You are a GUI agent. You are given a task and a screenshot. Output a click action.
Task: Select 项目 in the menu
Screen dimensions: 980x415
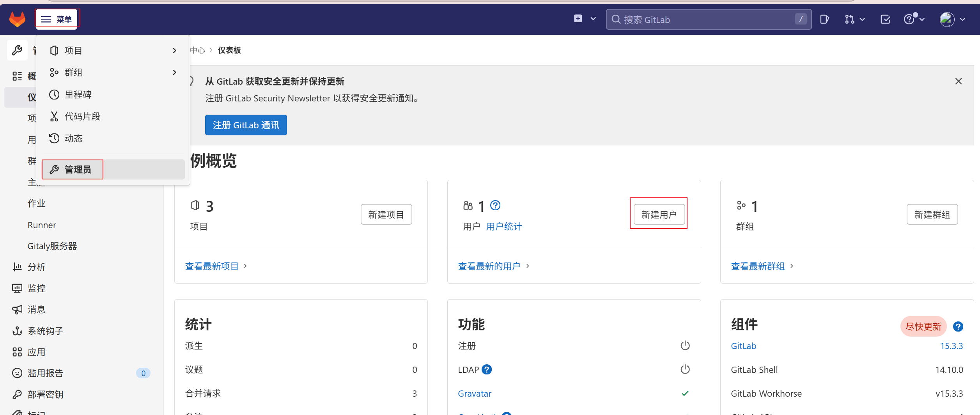[x=113, y=51]
